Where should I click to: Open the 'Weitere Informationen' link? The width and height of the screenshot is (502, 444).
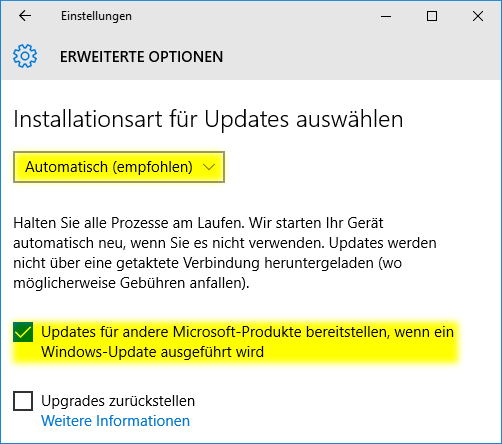[x=115, y=421]
